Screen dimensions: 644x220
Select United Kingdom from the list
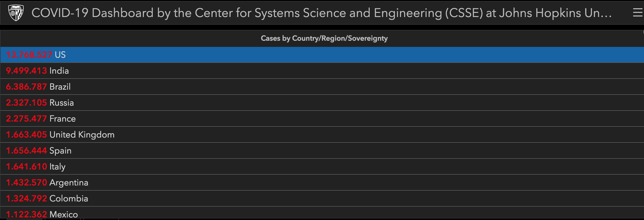(82, 135)
